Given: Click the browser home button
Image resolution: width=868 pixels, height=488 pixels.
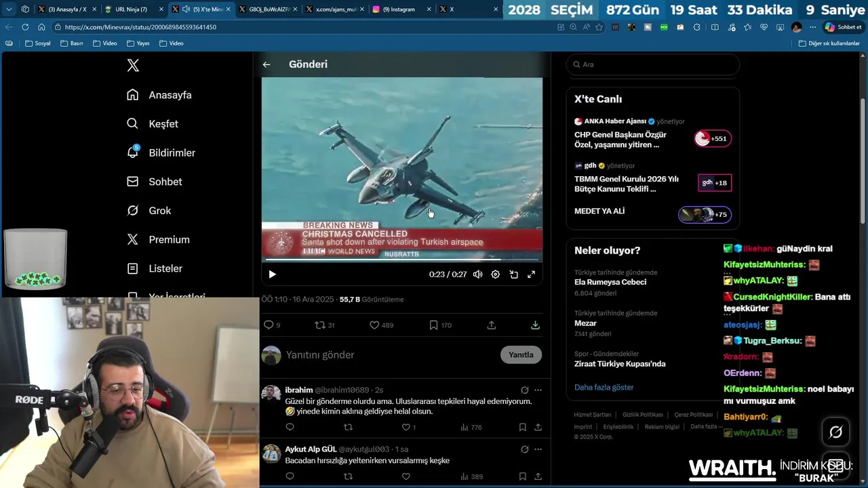Looking at the screenshot, I should coord(41,27).
